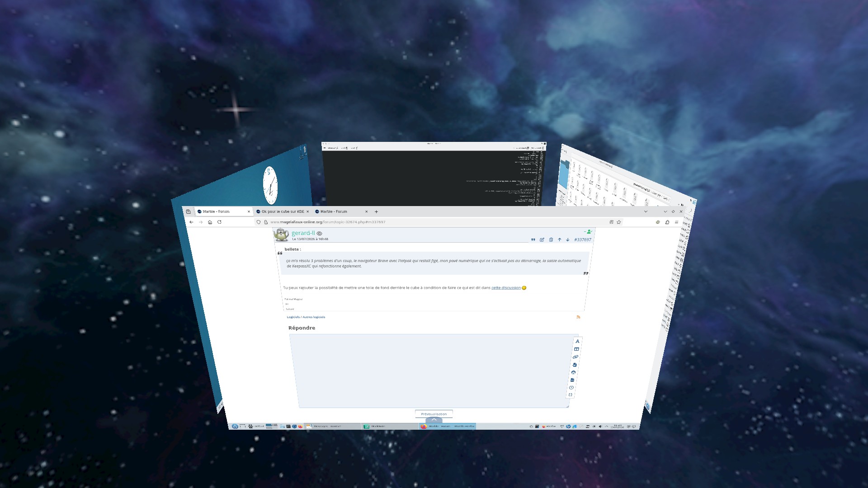This screenshot has width=868, height=488.
Task: Delete the post with the trash icon
Action: (x=551, y=240)
